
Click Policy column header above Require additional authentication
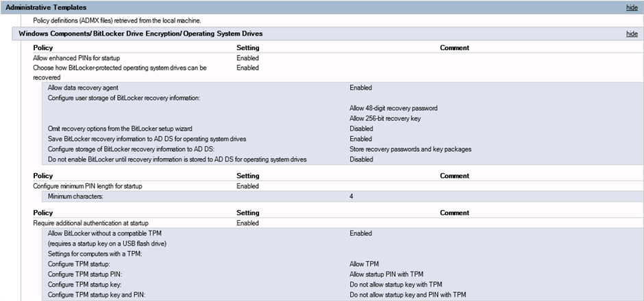tap(42, 213)
